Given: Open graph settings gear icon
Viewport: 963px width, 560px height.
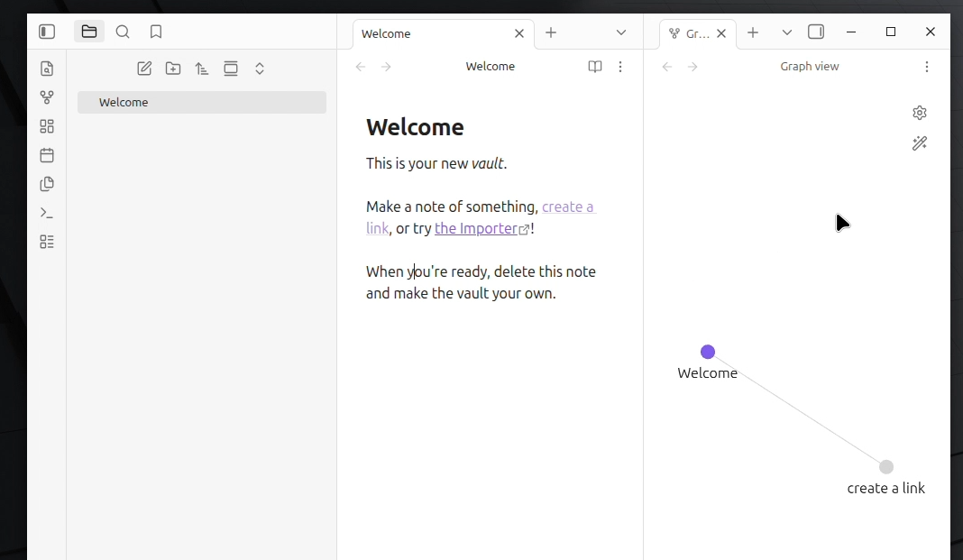Looking at the screenshot, I should 919,113.
